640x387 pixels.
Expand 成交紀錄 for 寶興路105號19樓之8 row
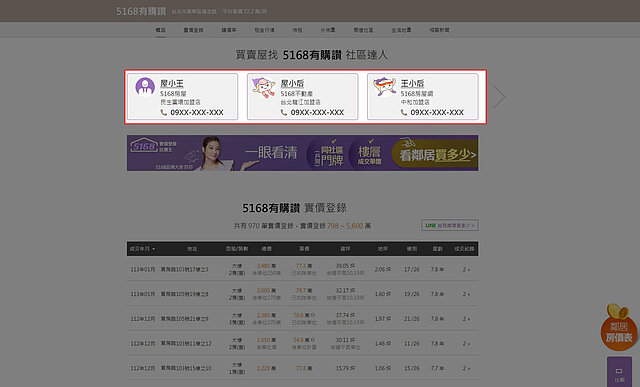pyautogui.click(x=466, y=294)
